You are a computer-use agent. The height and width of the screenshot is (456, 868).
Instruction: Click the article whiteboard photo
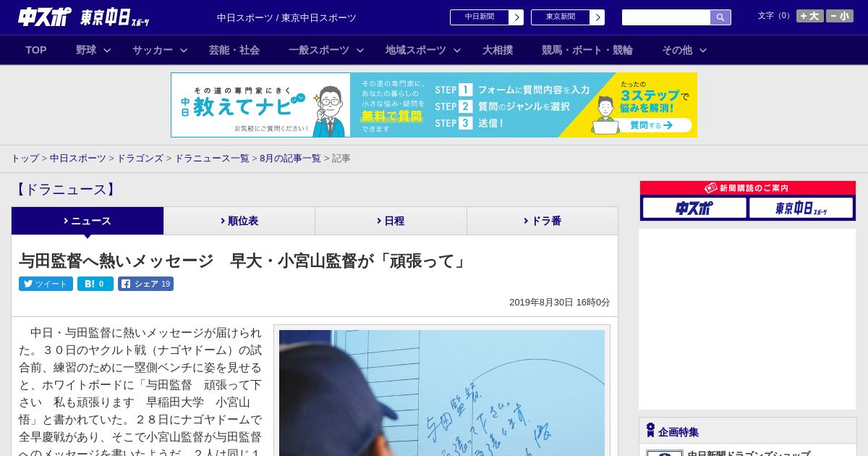click(x=442, y=393)
